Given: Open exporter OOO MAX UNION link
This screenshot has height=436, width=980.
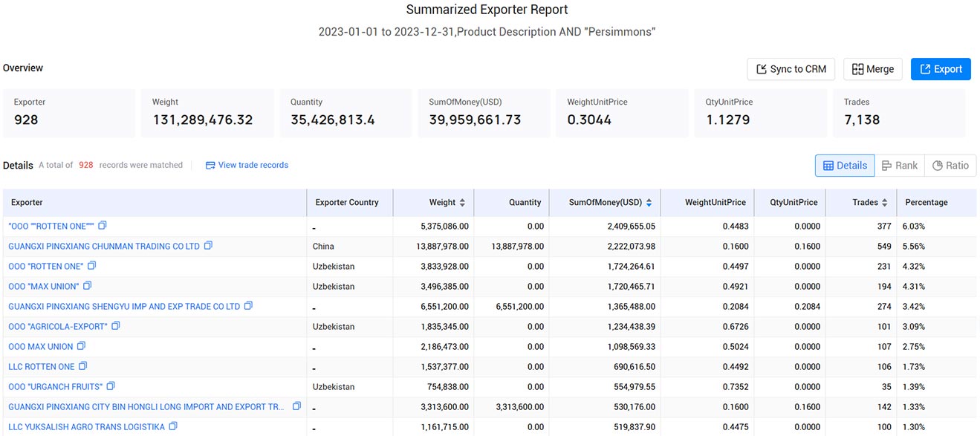Looking at the screenshot, I should 41,346.
